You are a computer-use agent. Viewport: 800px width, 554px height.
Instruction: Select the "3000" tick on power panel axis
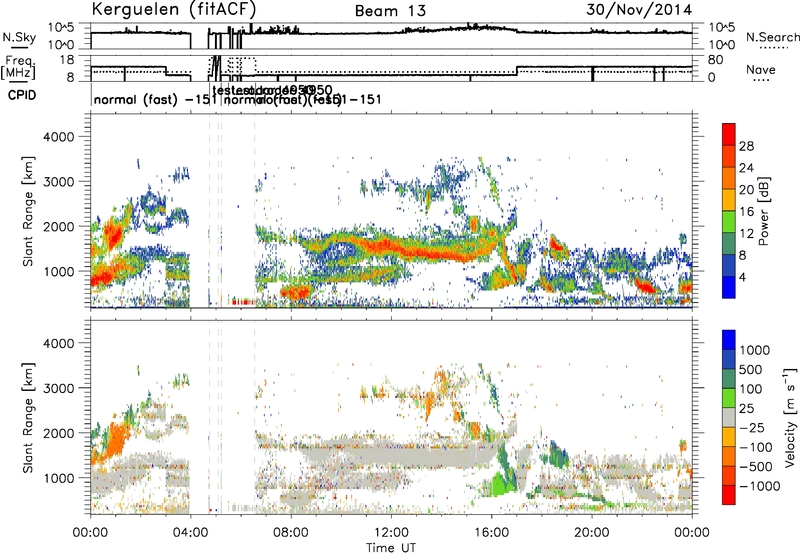(58, 182)
